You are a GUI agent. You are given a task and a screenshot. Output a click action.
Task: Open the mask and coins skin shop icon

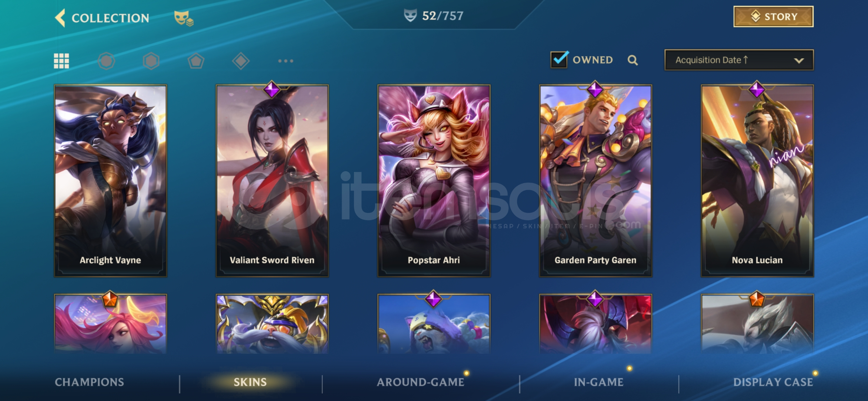(x=184, y=18)
